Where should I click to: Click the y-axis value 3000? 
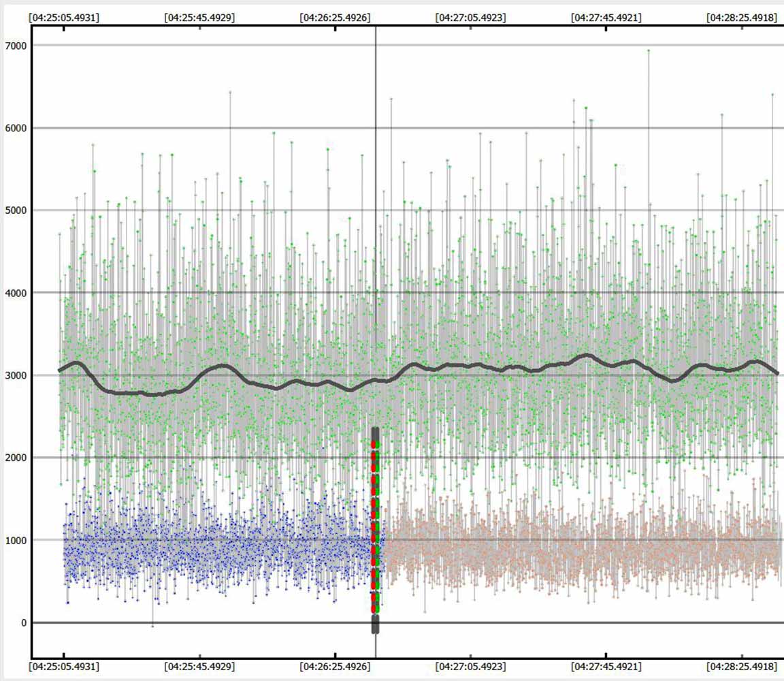coord(16,376)
